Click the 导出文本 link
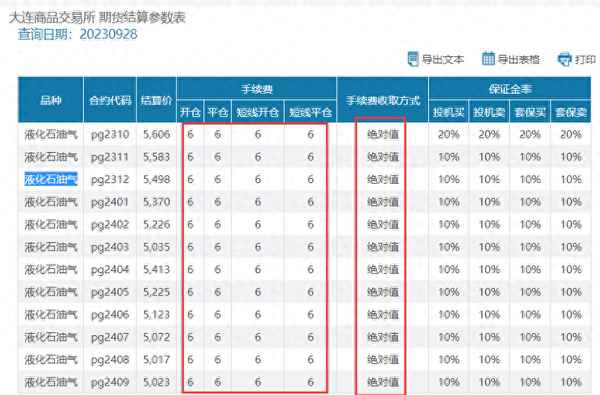This screenshot has height=395, width=600. 443,59
